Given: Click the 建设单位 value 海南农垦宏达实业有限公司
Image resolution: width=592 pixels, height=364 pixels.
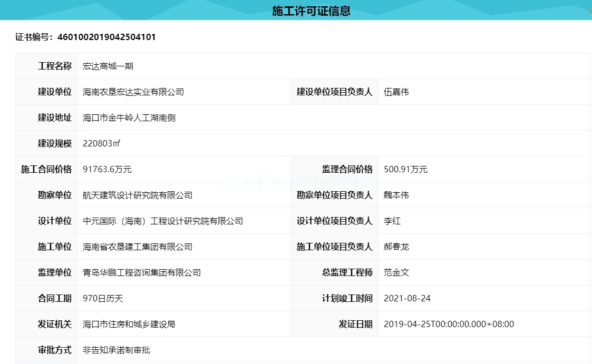Looking at the screenshot, I should [x=132, y=91].
